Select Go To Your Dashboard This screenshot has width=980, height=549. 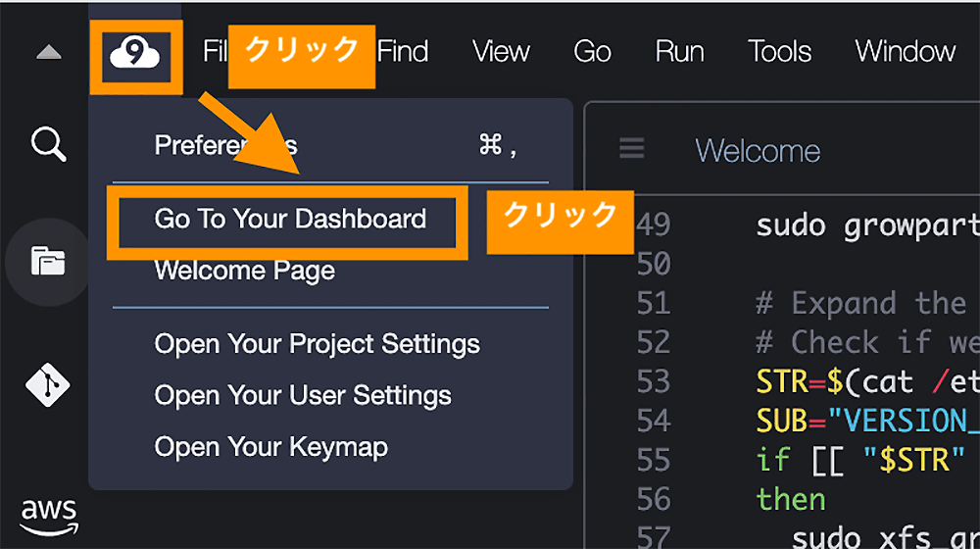point(290,219)
